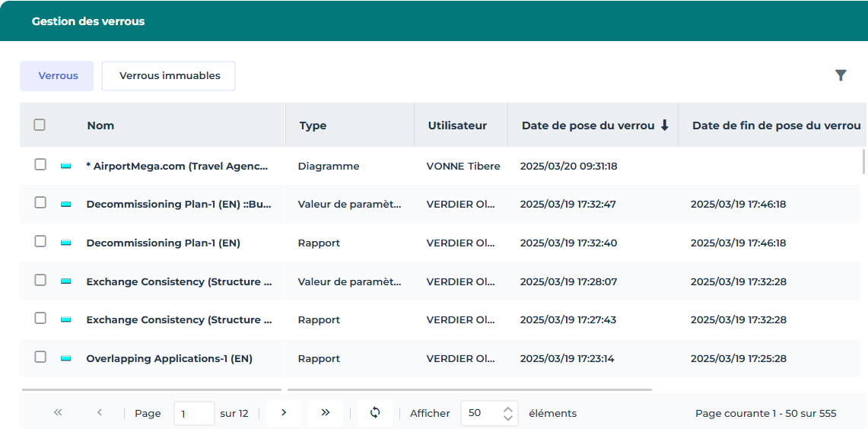Click the refresh list icon
The image size is (868, 429).
pos(374,413)
